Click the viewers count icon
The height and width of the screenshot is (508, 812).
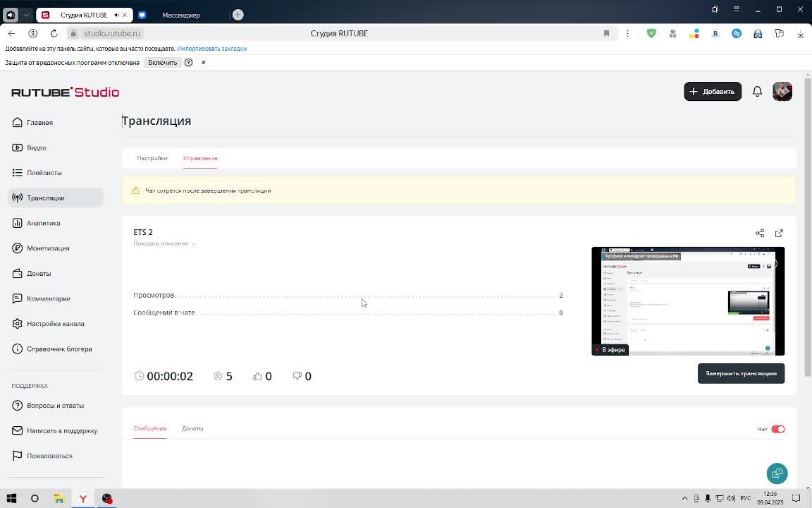(218, 376)
